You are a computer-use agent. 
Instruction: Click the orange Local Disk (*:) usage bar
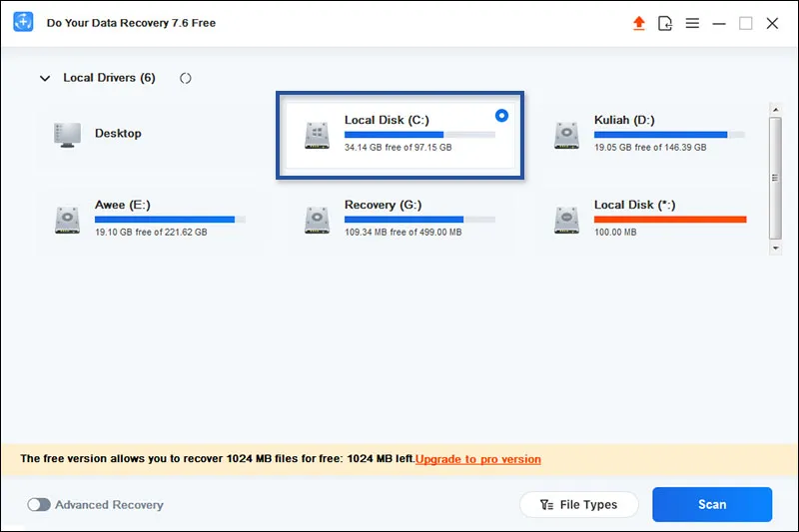[x=670, y=219]
